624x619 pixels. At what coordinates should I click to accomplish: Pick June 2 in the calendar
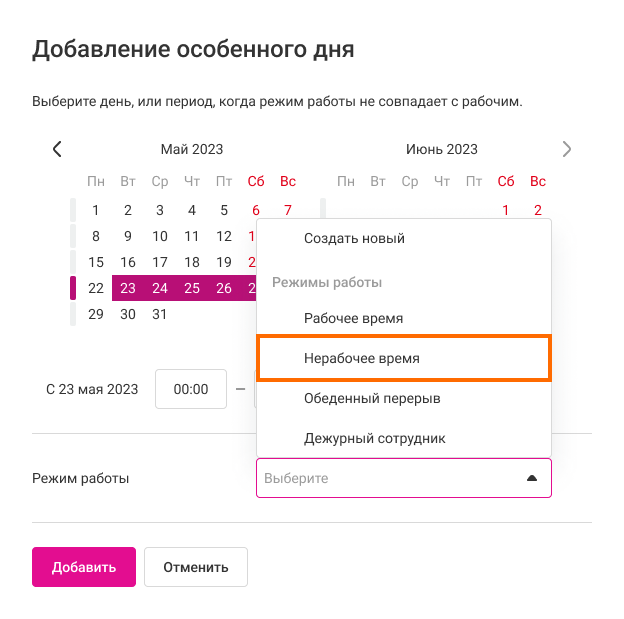538,210
